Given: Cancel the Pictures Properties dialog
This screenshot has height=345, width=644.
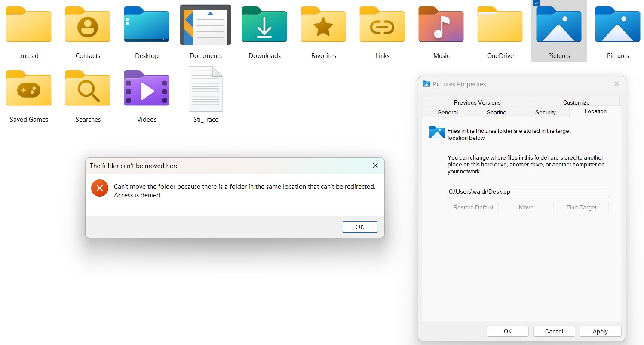Looking at the screenshot, I should pyautogui.click(x=554, y=331).
